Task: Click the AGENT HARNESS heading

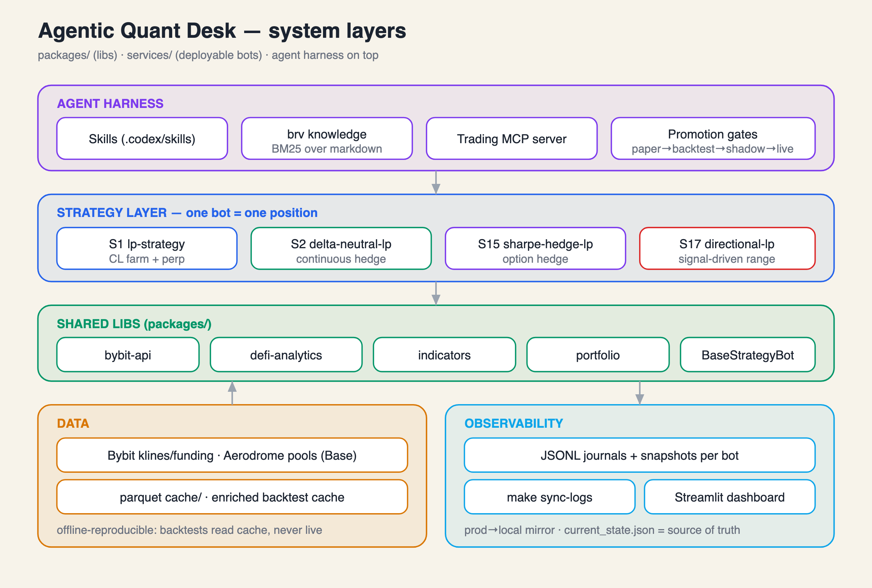Action: pyautogui.click(x=110, y=104)
